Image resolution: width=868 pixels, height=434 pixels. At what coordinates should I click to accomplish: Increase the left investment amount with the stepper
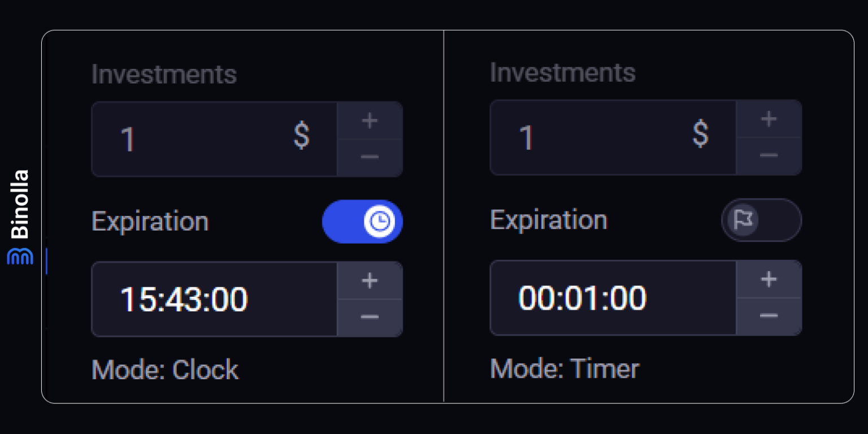click(x=370, y=120)
